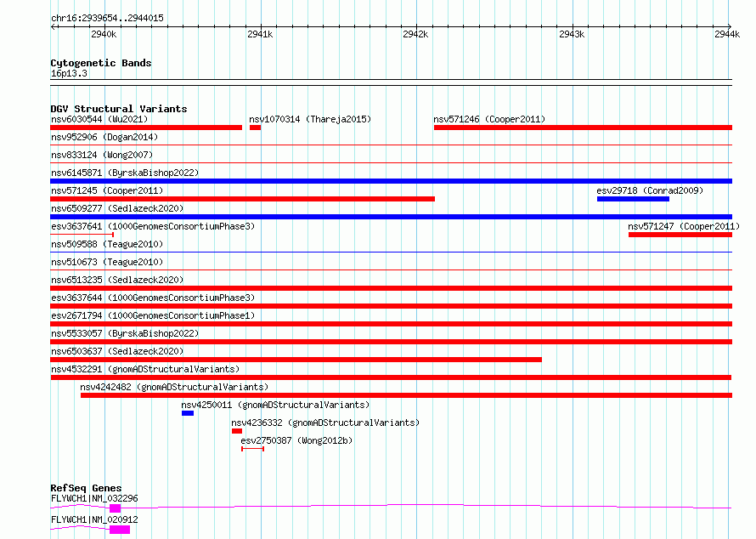Click the Cytogenetic Bands track title
This screenshot has width=756, height=539.
coord(101,63)
